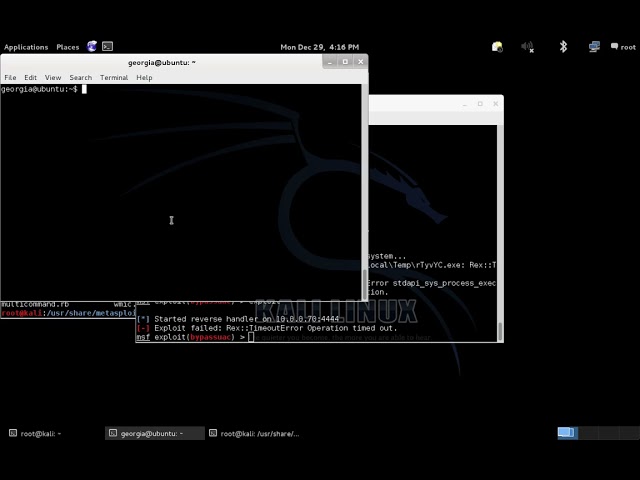640x480 pixels.
Task: Select the active workspace in workspace switcher
Action: (x=568, y=433)
